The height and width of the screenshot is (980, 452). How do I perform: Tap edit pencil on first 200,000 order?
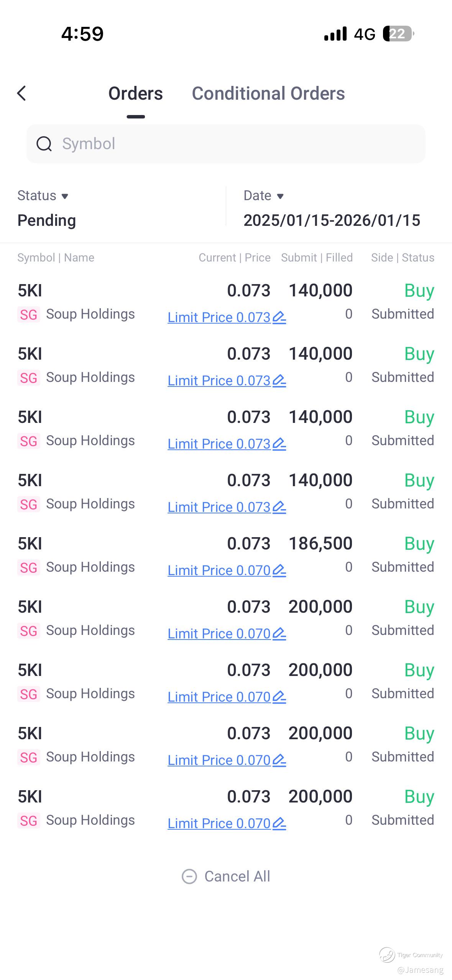[279, 634]
